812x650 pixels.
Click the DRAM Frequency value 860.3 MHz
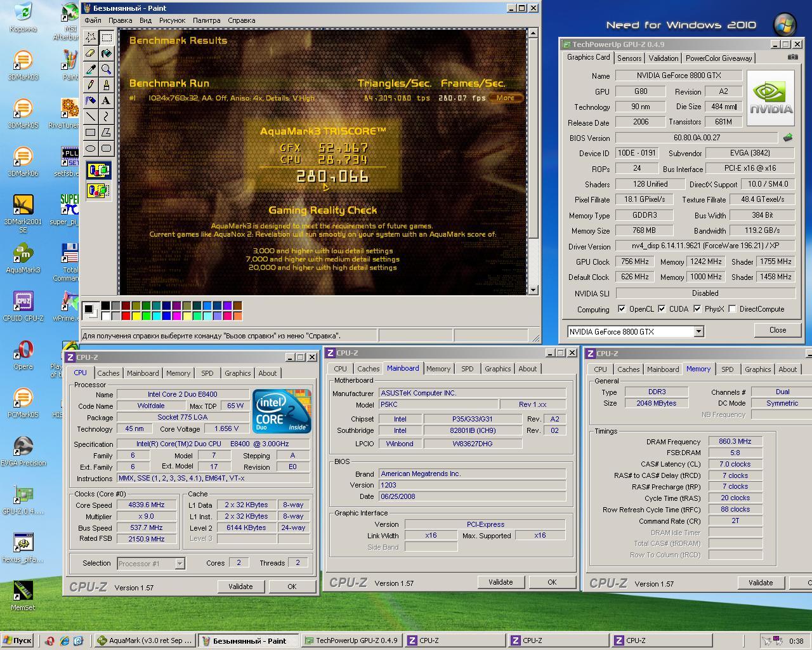735,441
